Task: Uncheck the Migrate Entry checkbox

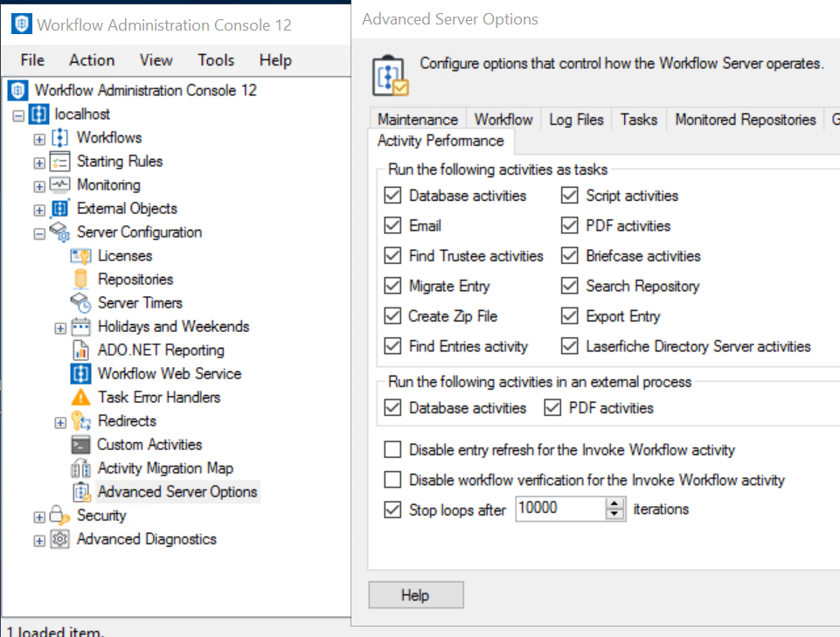Action: pyautogui.click(x=392, y=286)
